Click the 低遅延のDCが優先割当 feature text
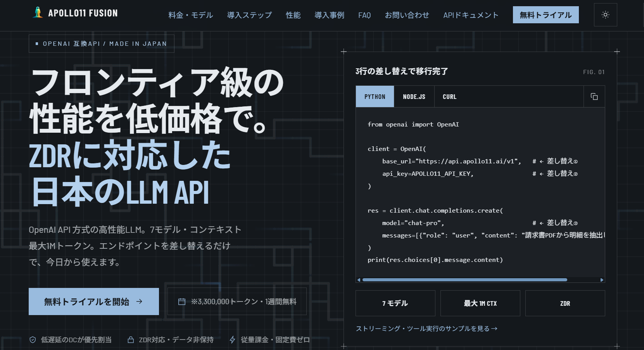This screenshot has width=644, height=350. (76, 340)
